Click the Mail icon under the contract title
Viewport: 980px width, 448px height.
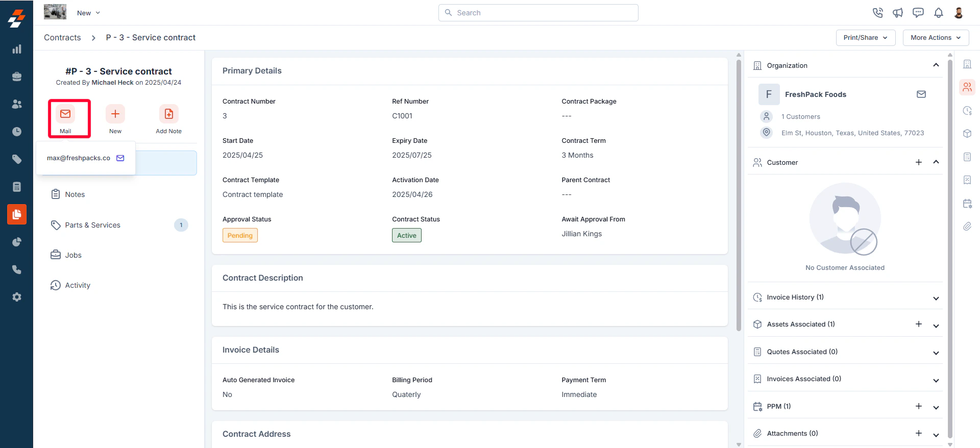point(65,114)
